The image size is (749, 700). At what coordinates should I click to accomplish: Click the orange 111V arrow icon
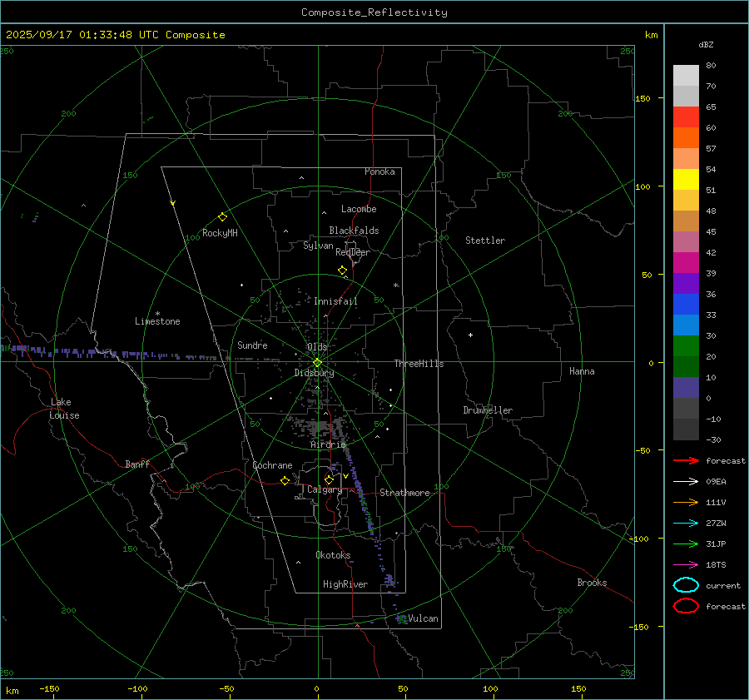[x=685, y=502]
